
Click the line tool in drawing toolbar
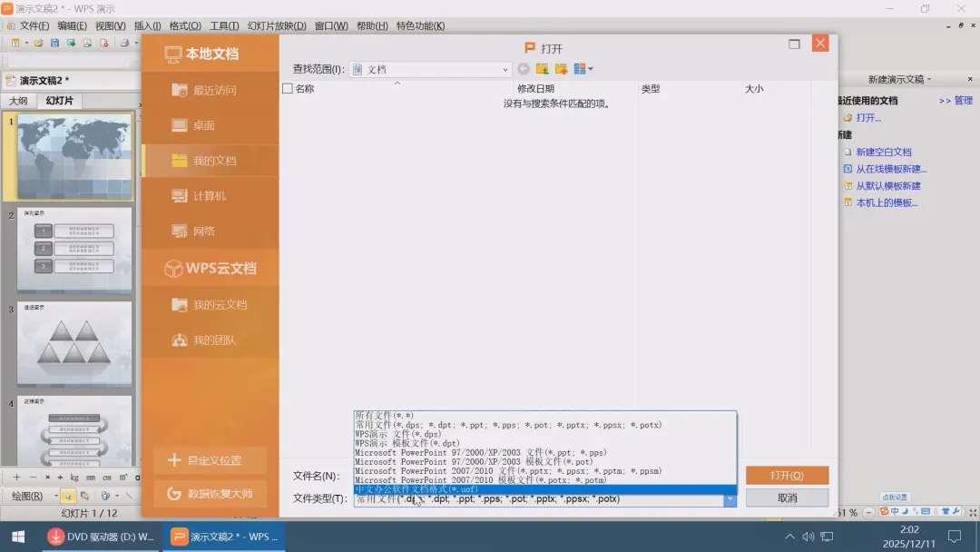tap(130, 496)
